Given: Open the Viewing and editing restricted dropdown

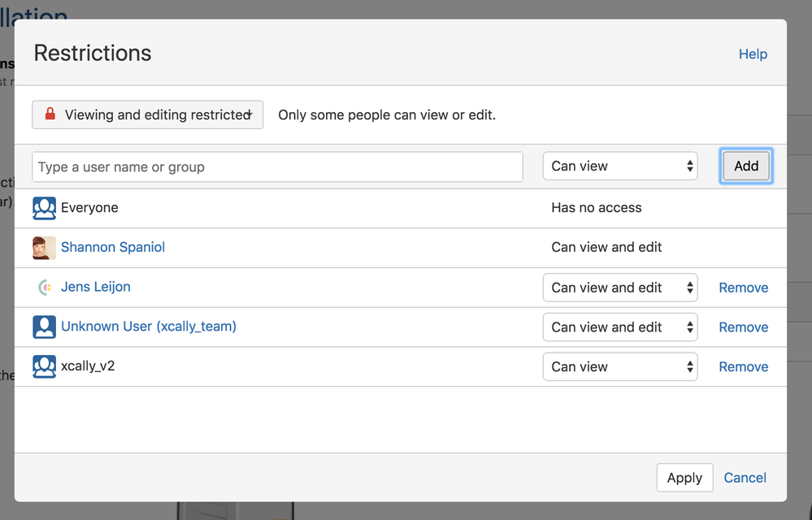Looking at the screenshot, I should click(x=148, y=115).
